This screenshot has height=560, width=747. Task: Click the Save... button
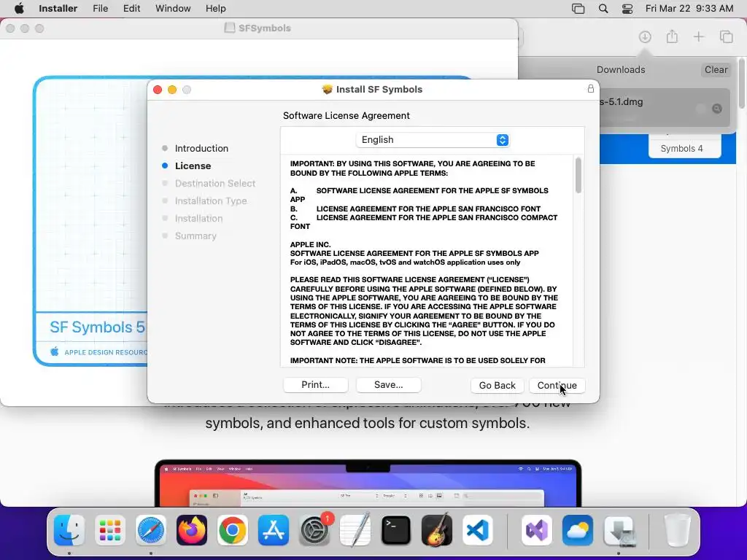point(388,385)
